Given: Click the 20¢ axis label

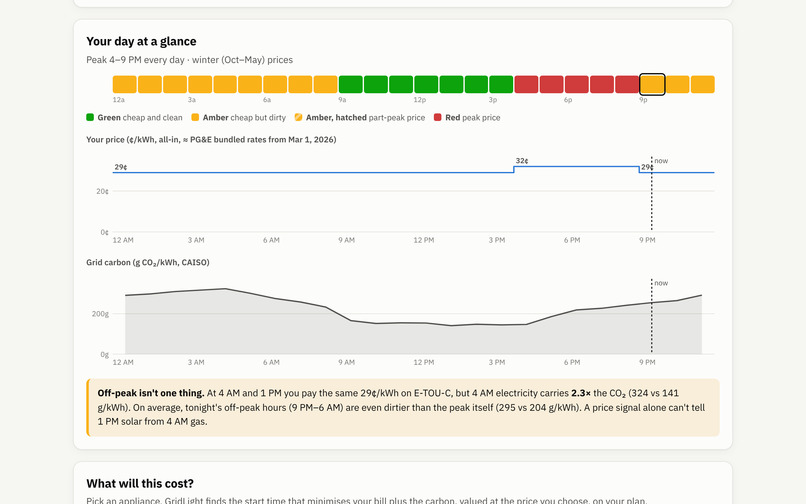Looking at the screenshot, I should point(102,191).
